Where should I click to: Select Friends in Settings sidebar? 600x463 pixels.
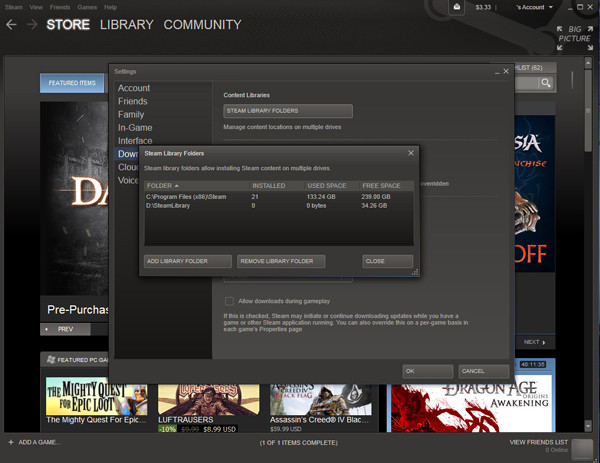tap(132, 101)
